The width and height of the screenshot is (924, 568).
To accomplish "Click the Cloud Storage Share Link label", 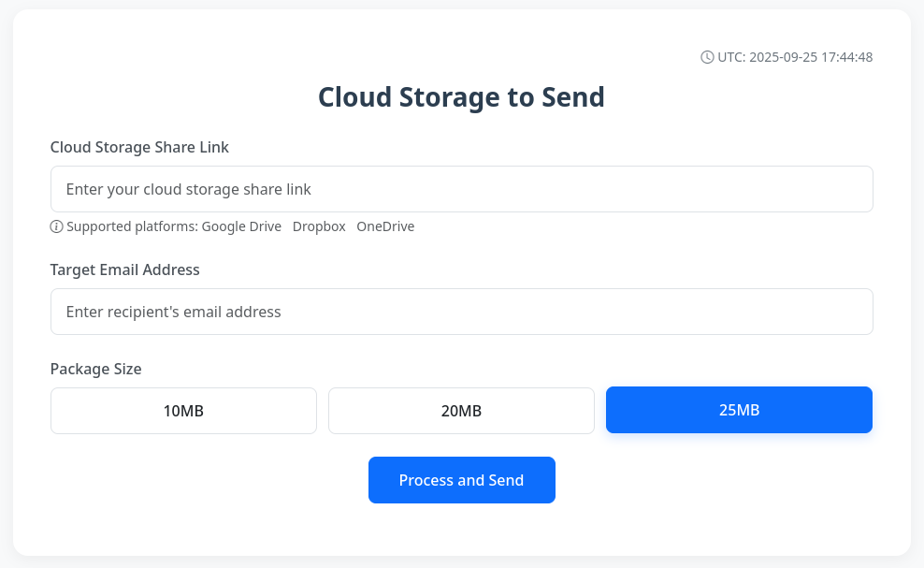I will 139,147.
